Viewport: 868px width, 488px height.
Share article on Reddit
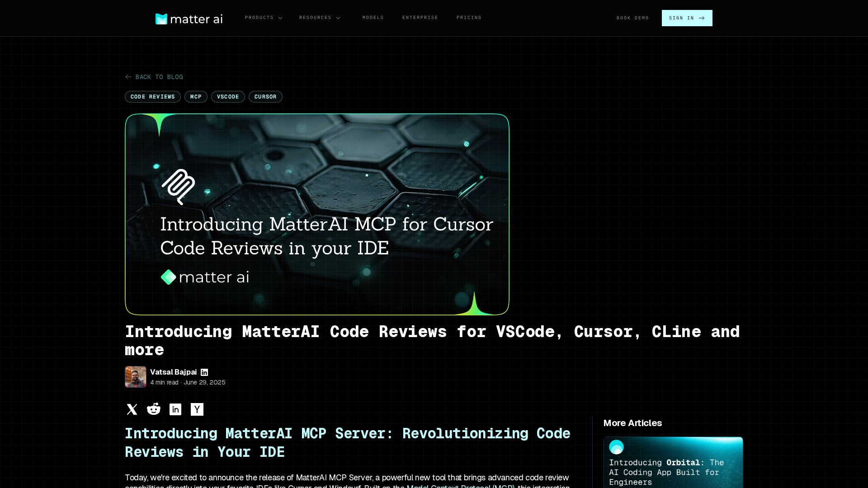tap(154, 409)
